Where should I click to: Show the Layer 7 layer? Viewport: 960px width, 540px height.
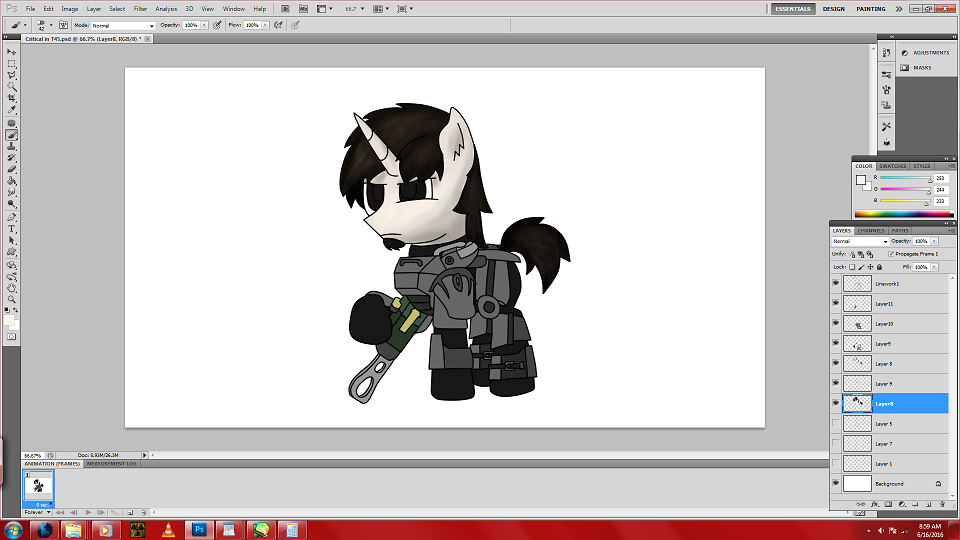[836, 443]
